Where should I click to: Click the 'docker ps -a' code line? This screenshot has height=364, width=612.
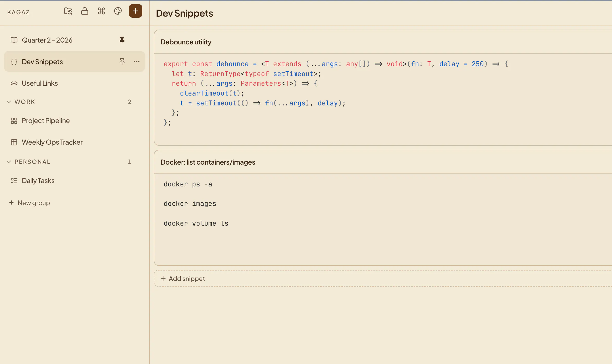click(188, 184)
